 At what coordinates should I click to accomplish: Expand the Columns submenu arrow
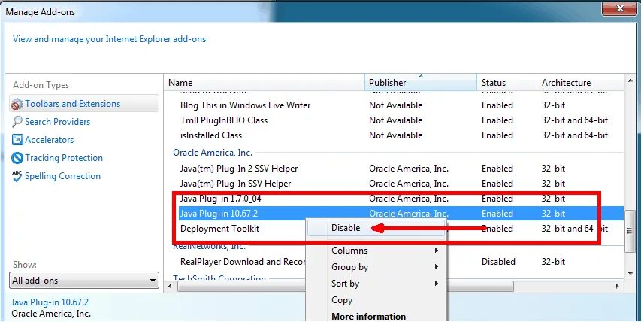click(x=436, y=251)
